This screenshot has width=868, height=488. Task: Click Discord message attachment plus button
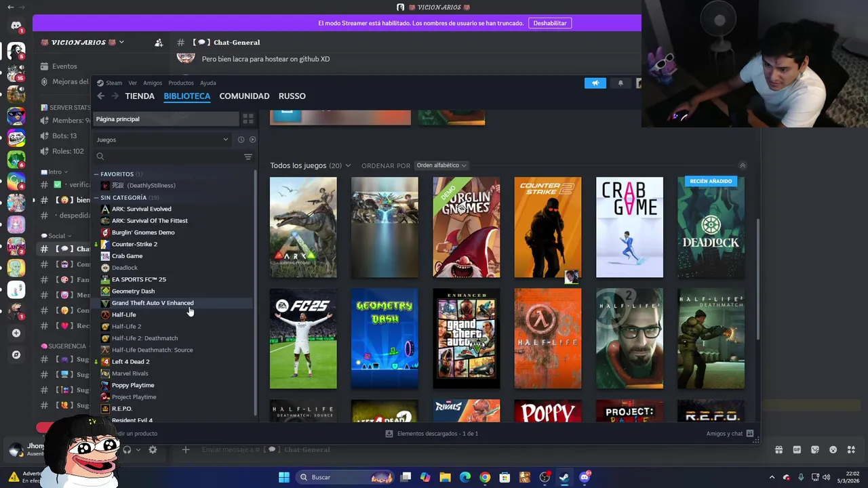[185, 450]
